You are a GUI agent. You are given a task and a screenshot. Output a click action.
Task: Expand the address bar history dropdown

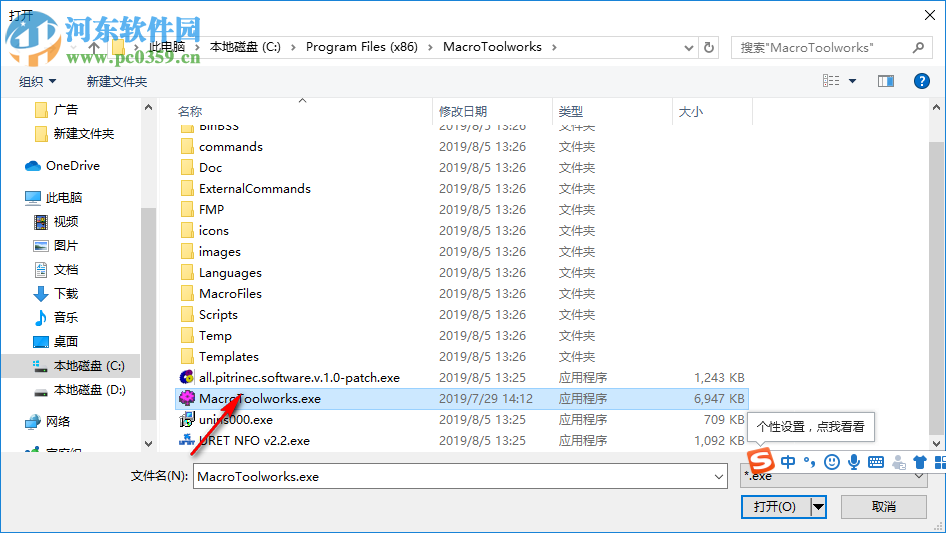click(688, 48)
